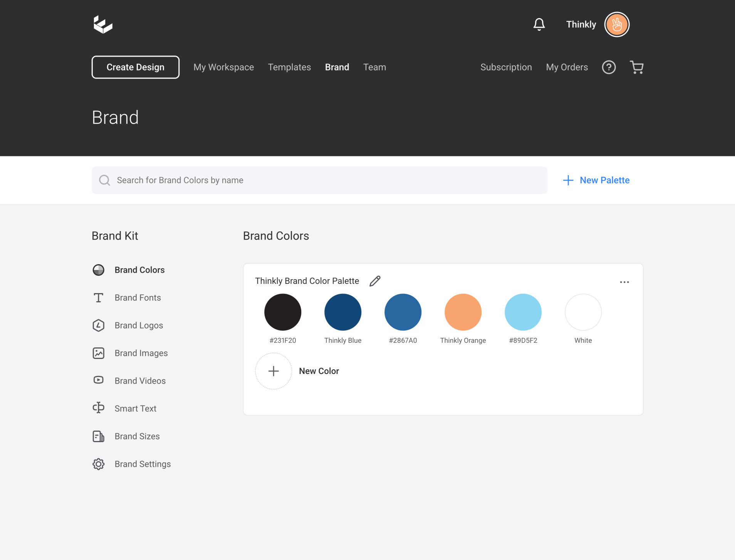
Task: Open Brand Images in the Brand Kit
Action: click(x=141, y=353)
